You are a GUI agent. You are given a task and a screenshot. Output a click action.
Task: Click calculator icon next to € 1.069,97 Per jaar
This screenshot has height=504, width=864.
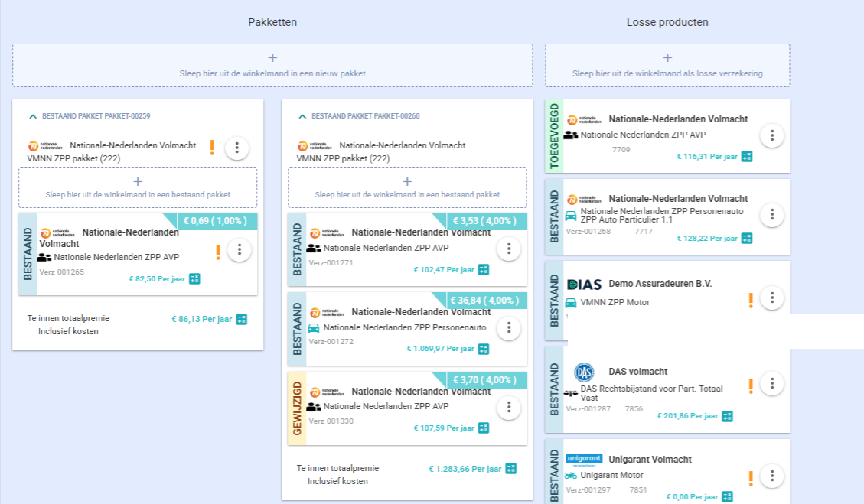(483, 349)
